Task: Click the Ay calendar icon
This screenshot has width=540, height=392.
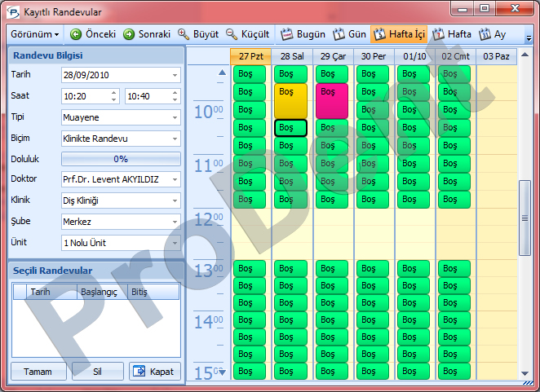Action: tap(485, 34)
